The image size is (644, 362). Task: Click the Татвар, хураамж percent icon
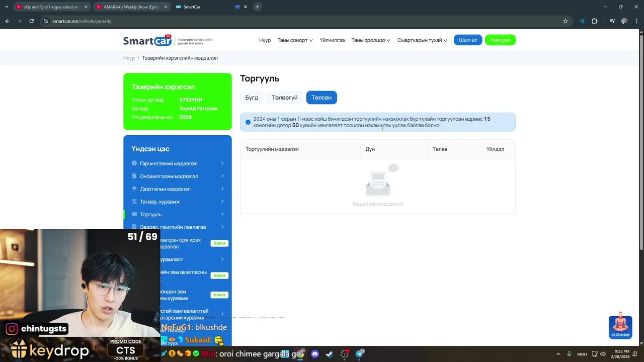[134, 202]
